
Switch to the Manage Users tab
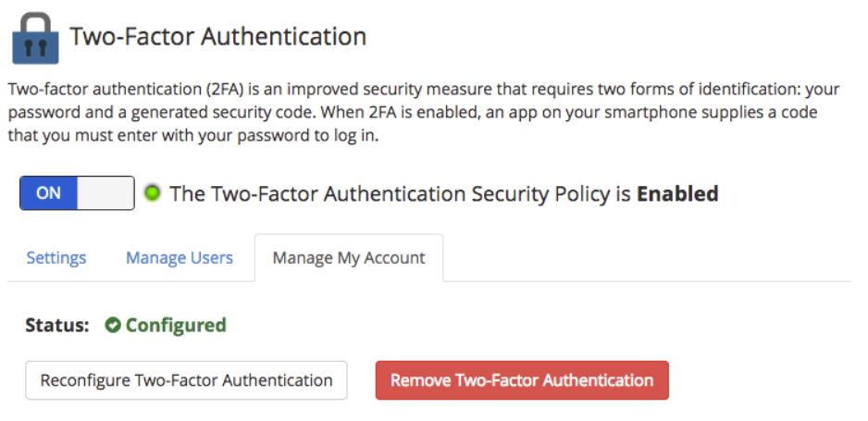click(180, 258)
